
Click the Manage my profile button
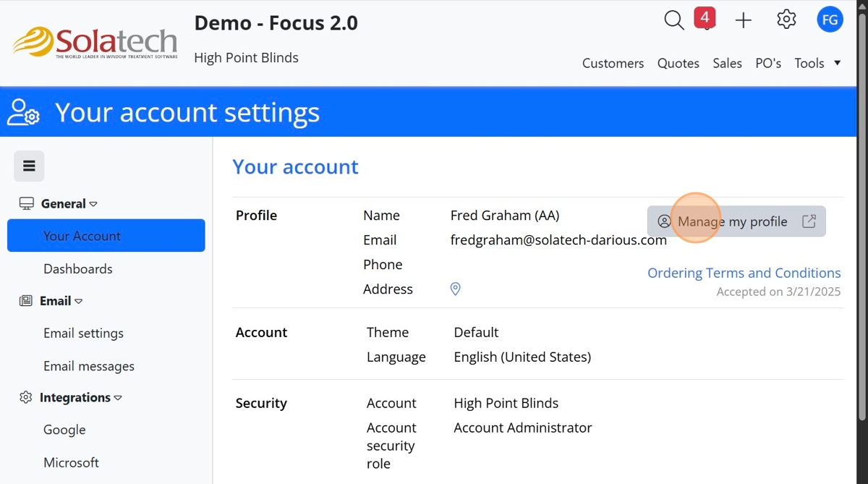click(736, 221)
